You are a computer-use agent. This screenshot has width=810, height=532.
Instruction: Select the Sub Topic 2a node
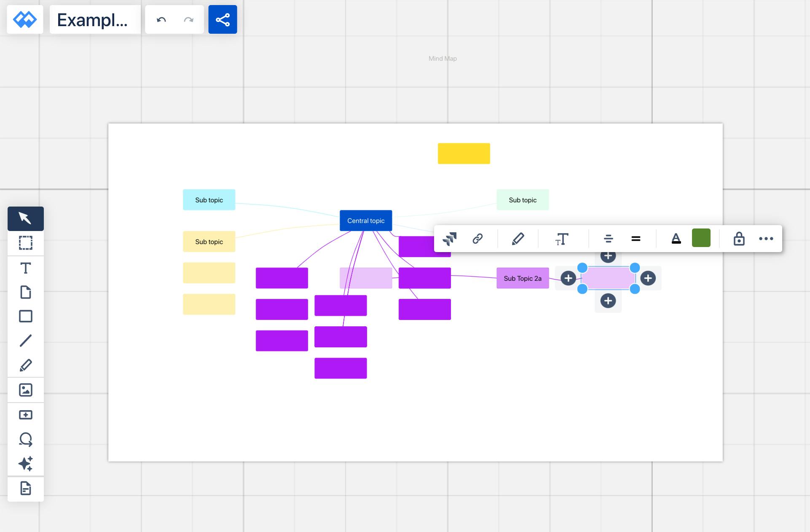[523, 278]
